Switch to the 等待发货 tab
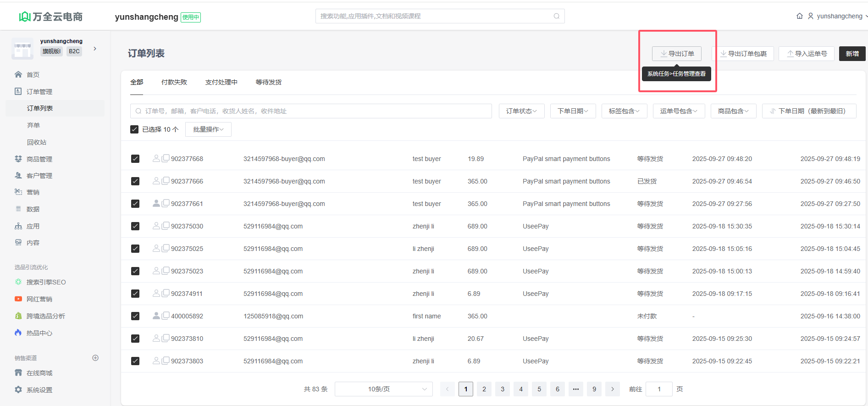 coord(268,82)
